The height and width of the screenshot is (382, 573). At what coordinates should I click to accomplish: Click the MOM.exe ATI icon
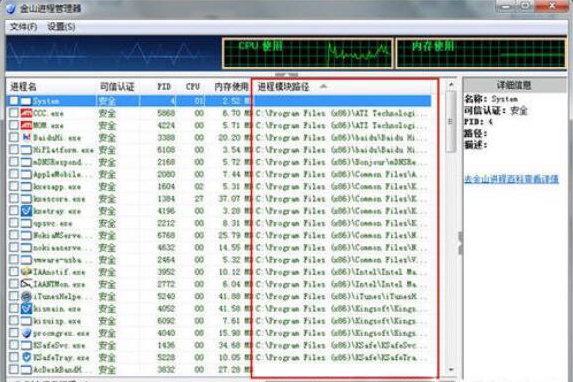(26, 125)
